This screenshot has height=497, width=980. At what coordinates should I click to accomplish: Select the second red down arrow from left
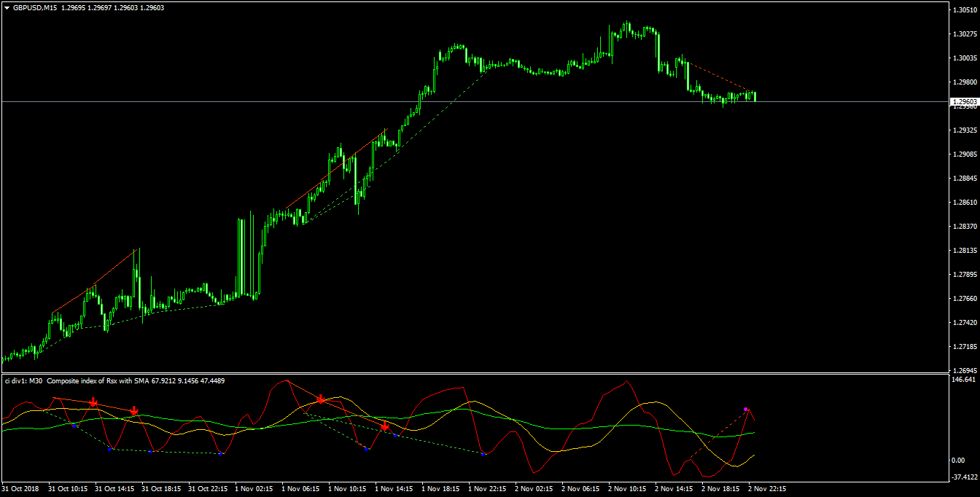[134, 412]
